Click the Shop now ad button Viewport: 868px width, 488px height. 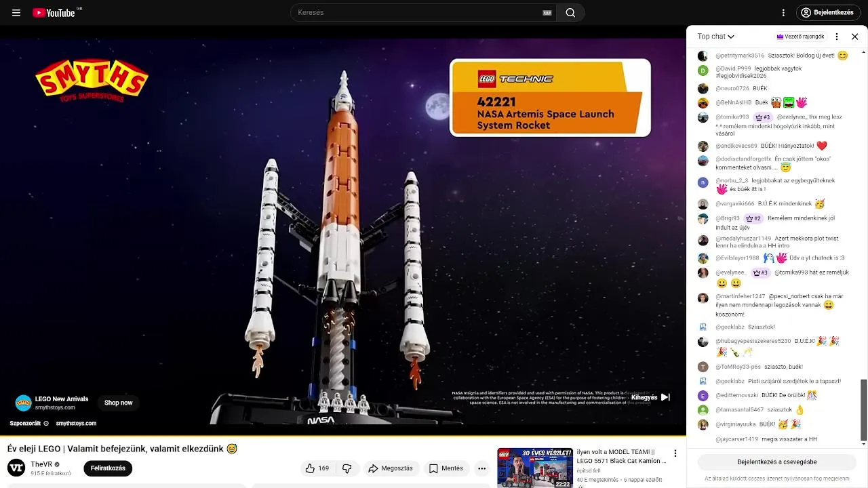coord(119,403)
